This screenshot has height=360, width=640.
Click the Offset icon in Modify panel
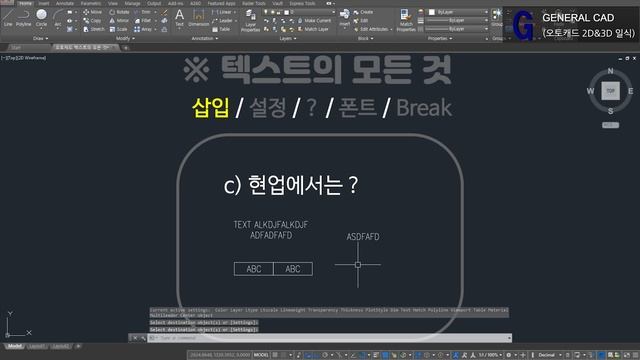pyautogui.click(x=164, y=29)
